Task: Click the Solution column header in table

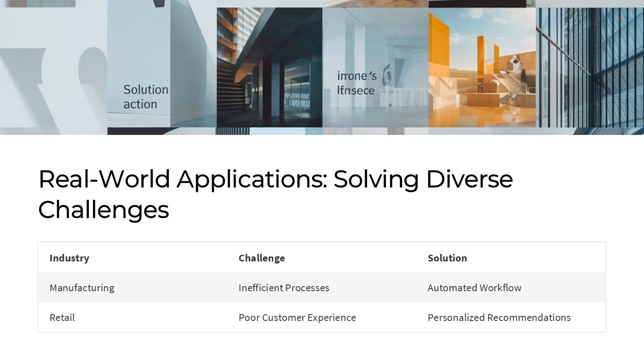Action: pyautogui.click(x=447, y=258)
